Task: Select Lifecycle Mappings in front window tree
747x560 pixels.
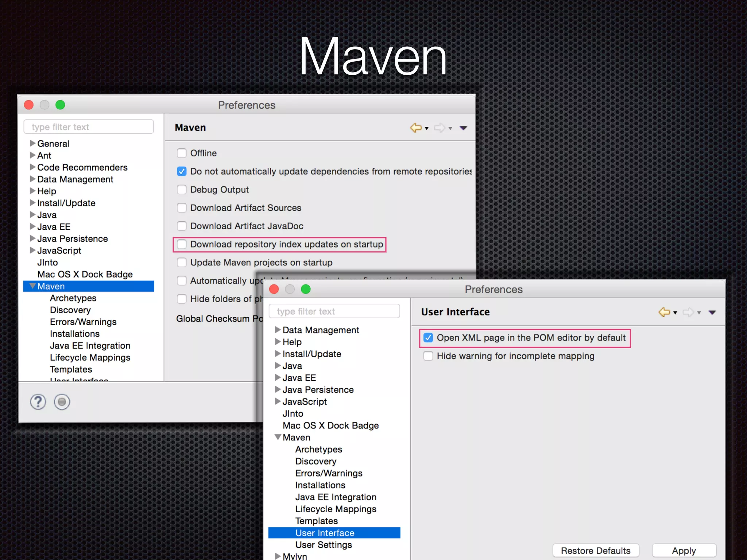Action: coord(336,509)
